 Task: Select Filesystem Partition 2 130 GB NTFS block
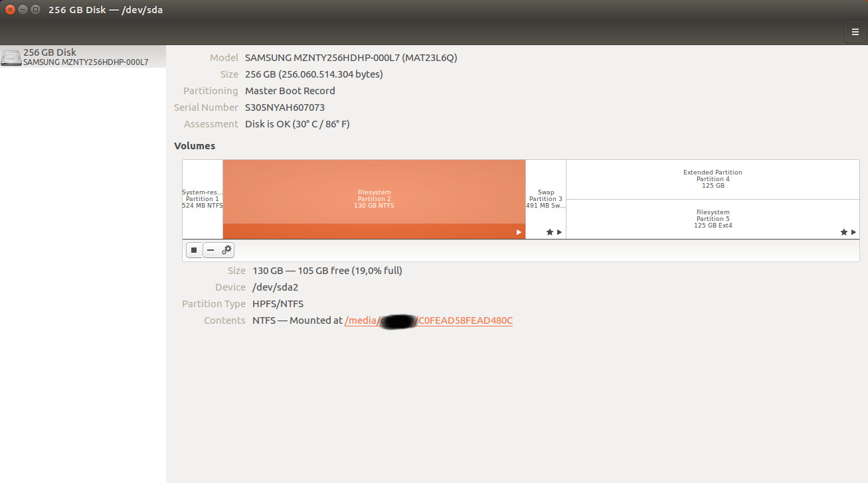pos(375,199)
